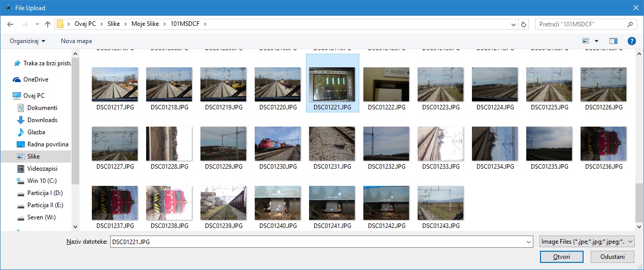Viewport: 644px width, 270px height.
Task: Click the Back navigation arrow
Action: [x=10, y=24]
